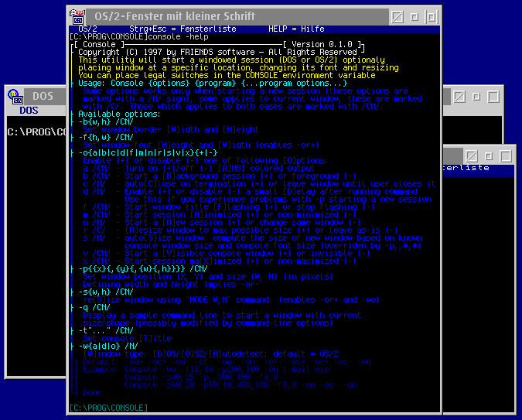The image size is (522, 420).
Task: Click the 'console -help' command line
Action: tap(178, 36)
